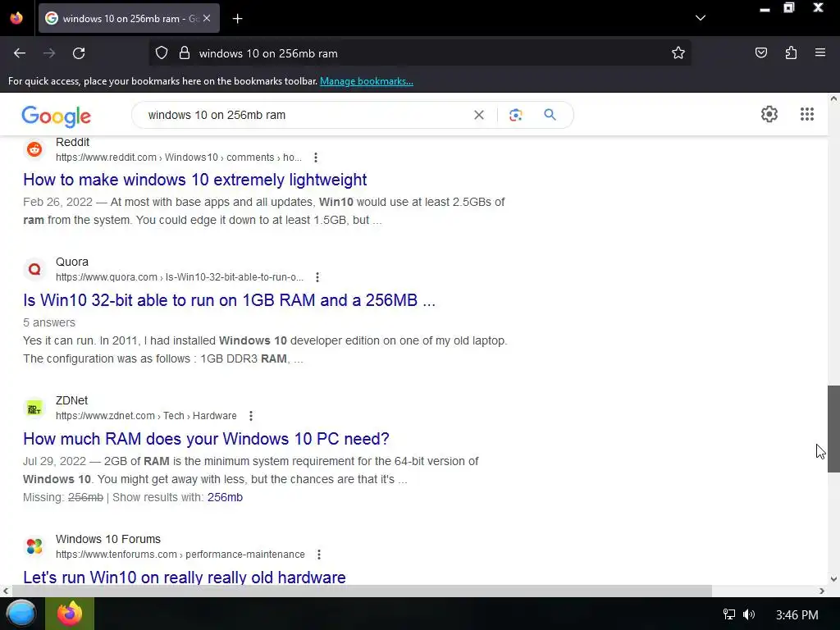Open Firefox extensions menu
Image resolution: width=840 pixels, height=630 pixels.
791,53
